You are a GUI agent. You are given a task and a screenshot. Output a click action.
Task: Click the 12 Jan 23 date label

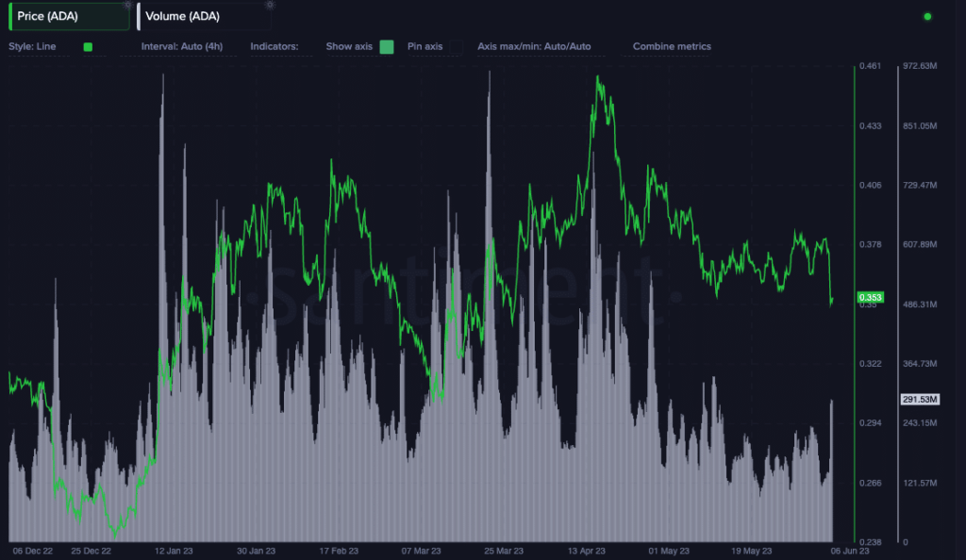[x=175, y=551]
